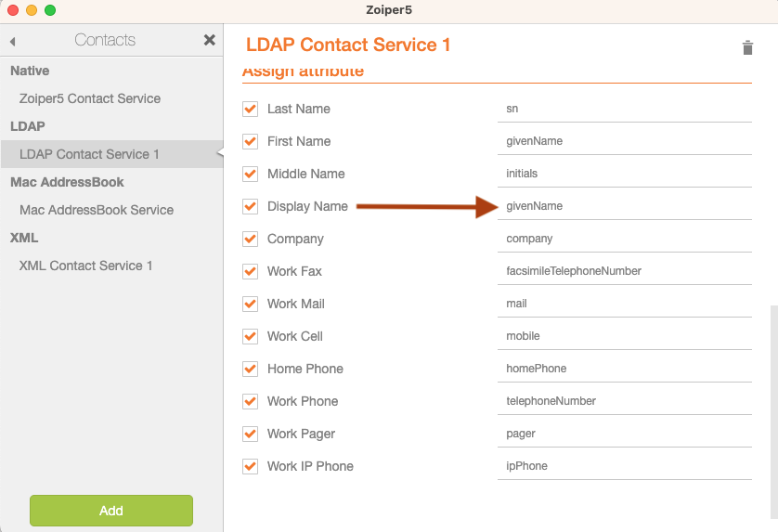Uncheck the Company checkbox
Viewport: 778px width, 532px height.
coord(250,239)
